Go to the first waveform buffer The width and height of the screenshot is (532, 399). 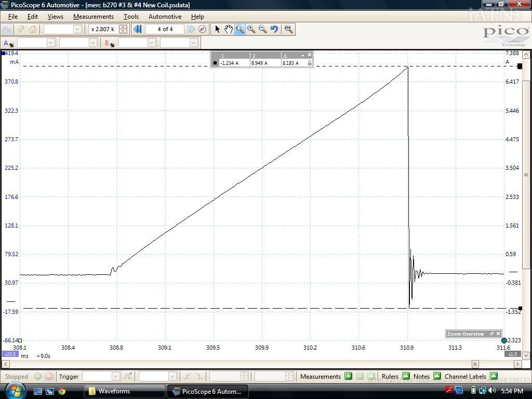[x=138, y=29]
